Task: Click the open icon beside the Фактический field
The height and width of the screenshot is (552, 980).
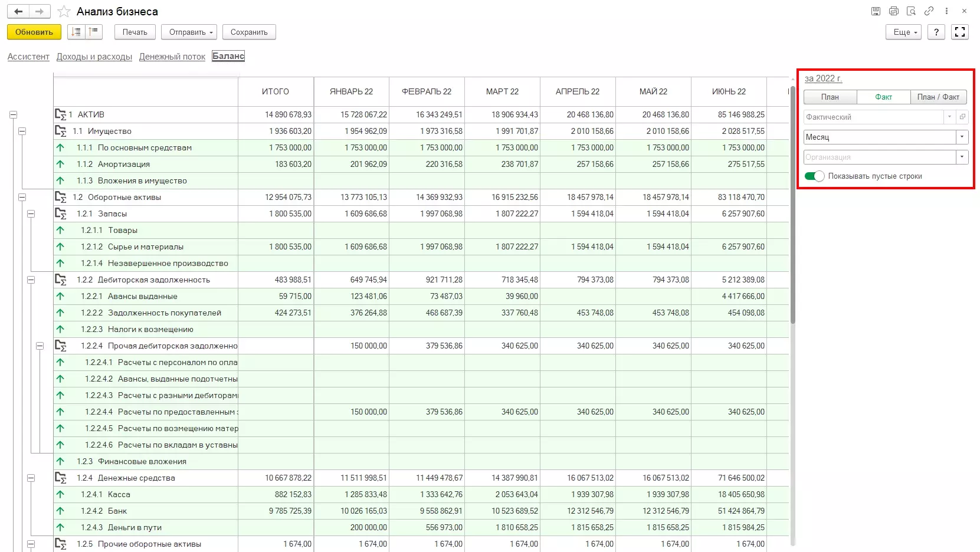Action: point(962,117)
